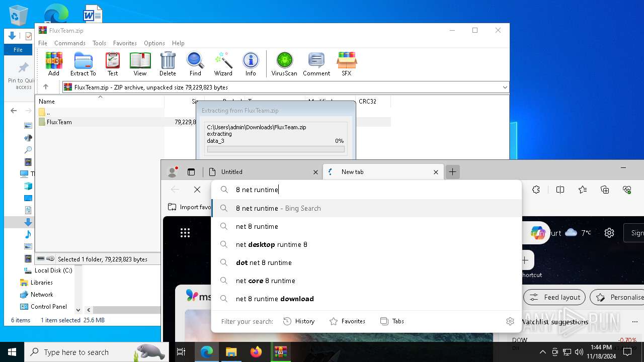Close the Untitled tab in Edge
The height and width of the screenshot is (362, 644).
coord(315,172)
